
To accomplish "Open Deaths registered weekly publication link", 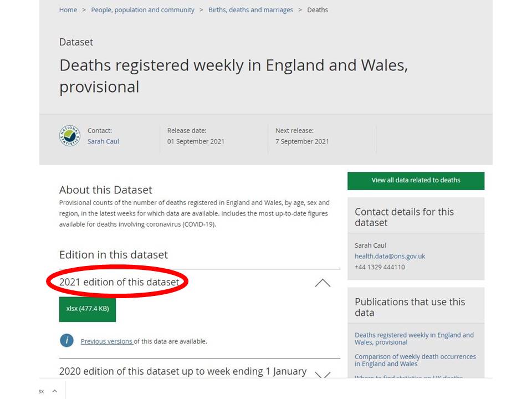I will click(414, 339).
